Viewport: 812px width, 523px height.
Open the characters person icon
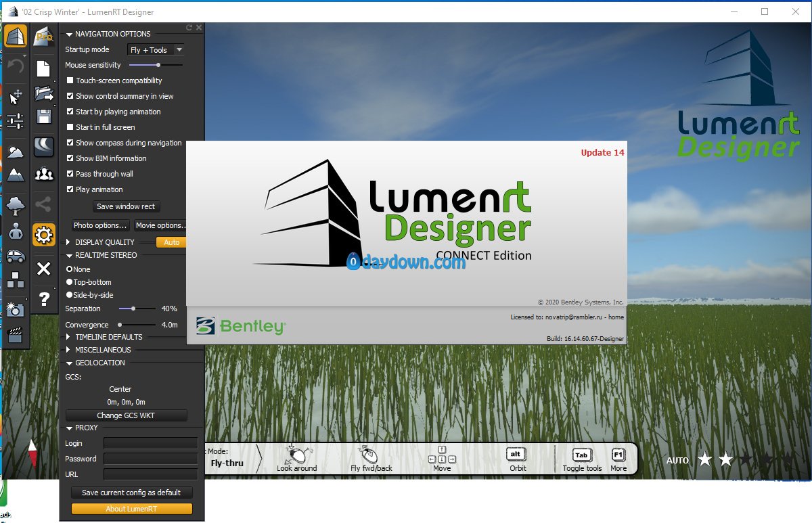coord(16,231)
